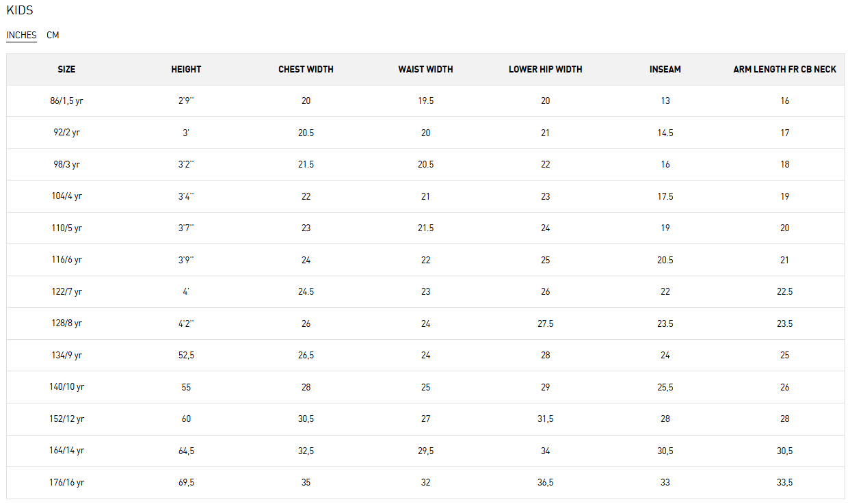
Task: Click the CHEST WIDTH column header
Action: click(306, 69)
